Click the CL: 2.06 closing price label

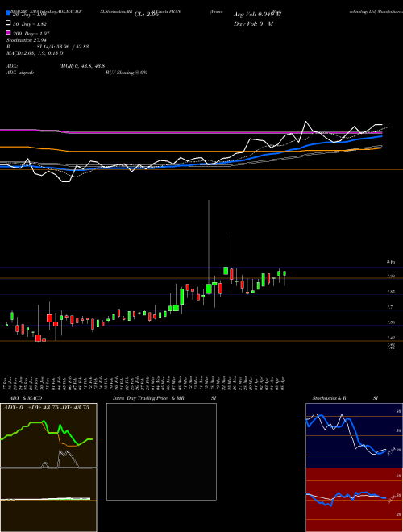(x=146, y=15)
